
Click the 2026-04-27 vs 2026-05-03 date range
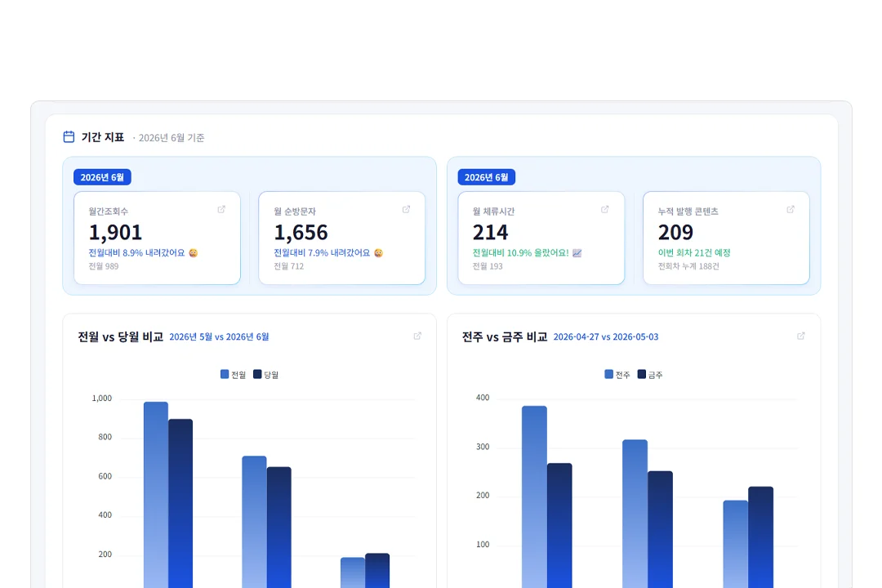click(x=606, y=337)
